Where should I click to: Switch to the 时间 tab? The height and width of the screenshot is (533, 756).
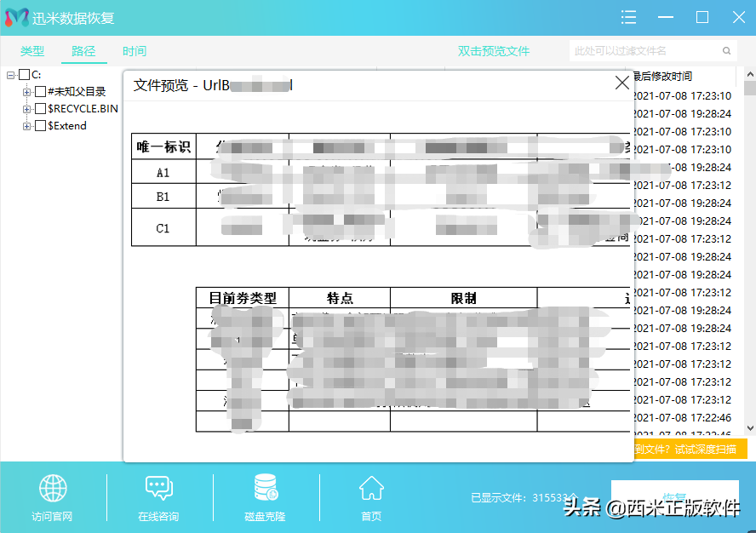point(133,51)
